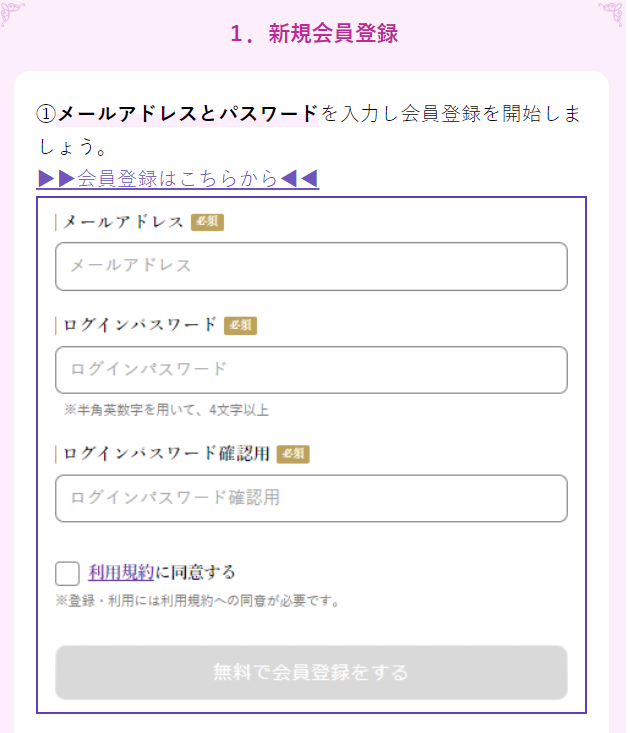Click the 必須 badge beside メールアドレス
The height and width of the screenshot is (733, 631).
(207, 222)
